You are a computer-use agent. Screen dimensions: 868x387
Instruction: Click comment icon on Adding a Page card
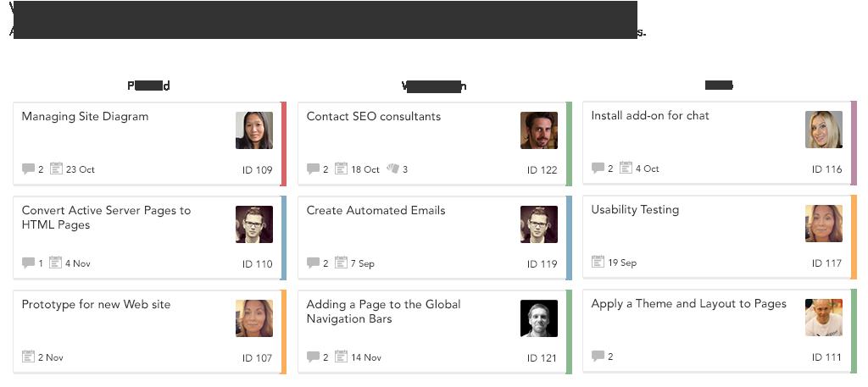[x=314, y=357]
